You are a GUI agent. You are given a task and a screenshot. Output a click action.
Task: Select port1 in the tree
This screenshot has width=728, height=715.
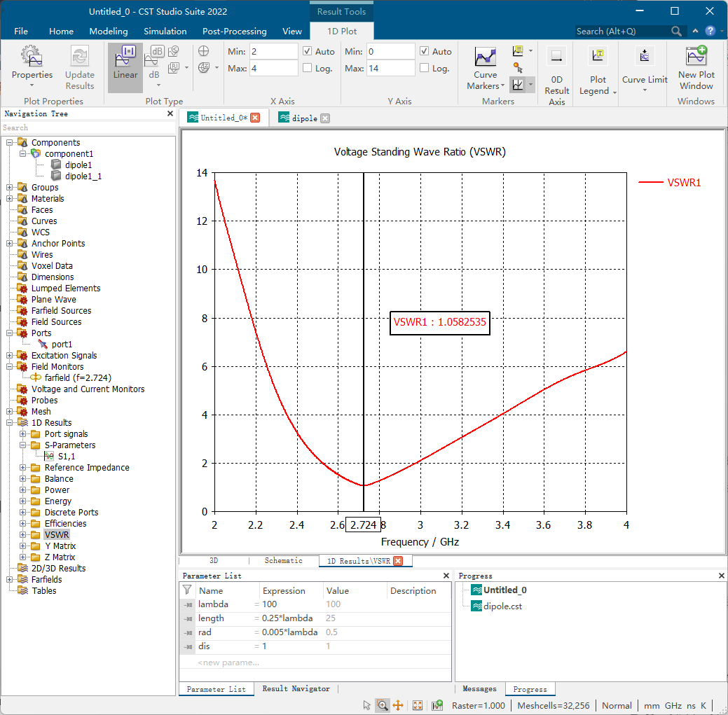(x=62, y=345)
